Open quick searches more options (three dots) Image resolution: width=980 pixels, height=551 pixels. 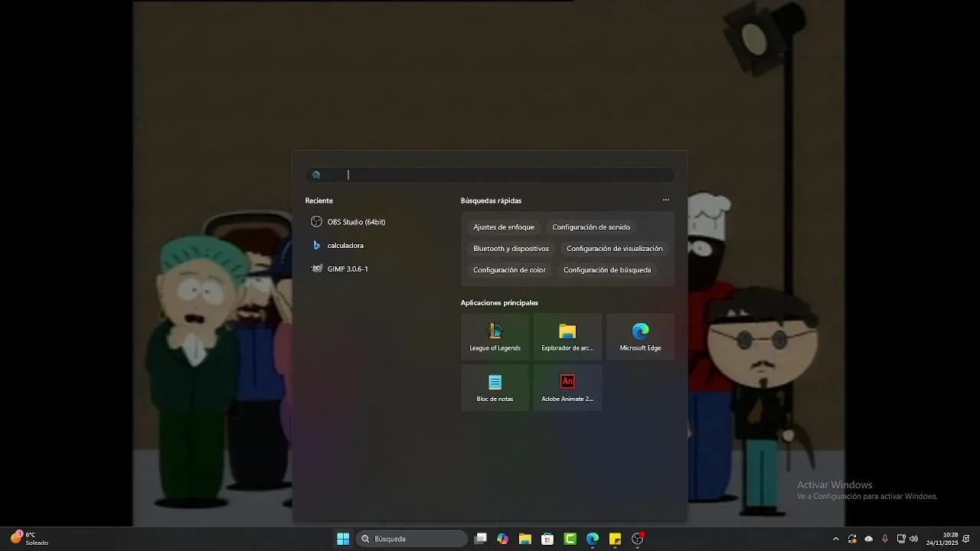(x=666, y=201)
